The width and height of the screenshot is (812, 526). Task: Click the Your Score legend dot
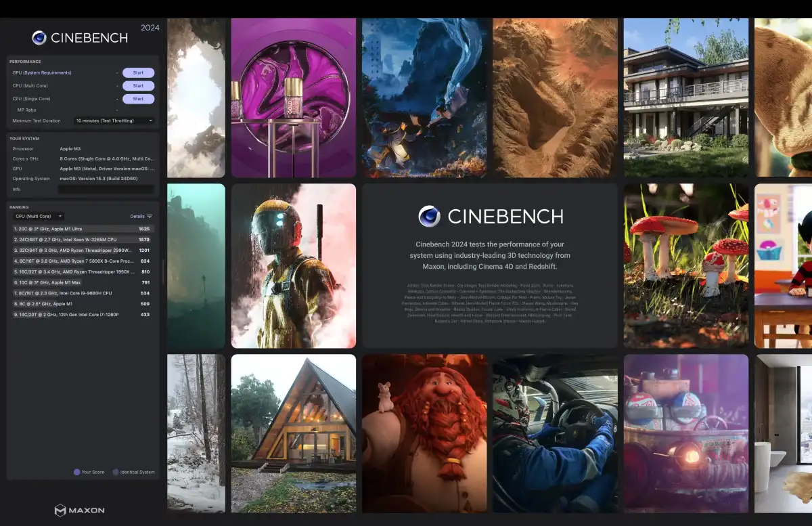point(76,472)
